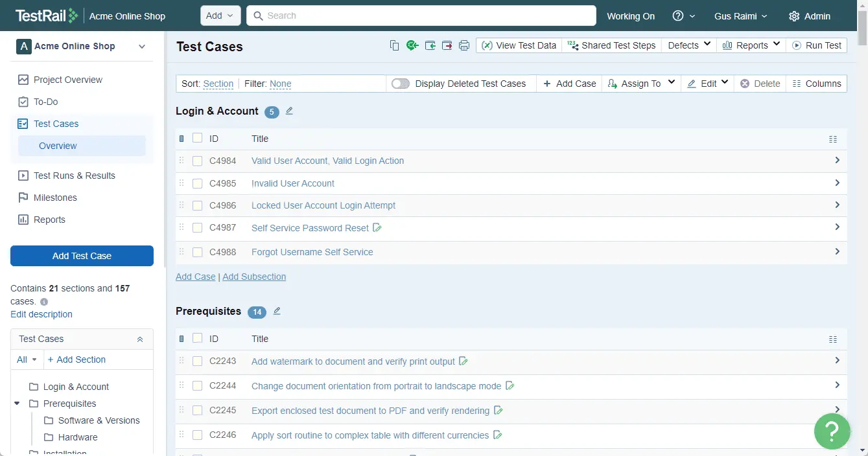Image resolution: width=868 pixels, height=456 pixels.
Task: Go to Milestones in sidebar
Action: (x=55, y=198)
